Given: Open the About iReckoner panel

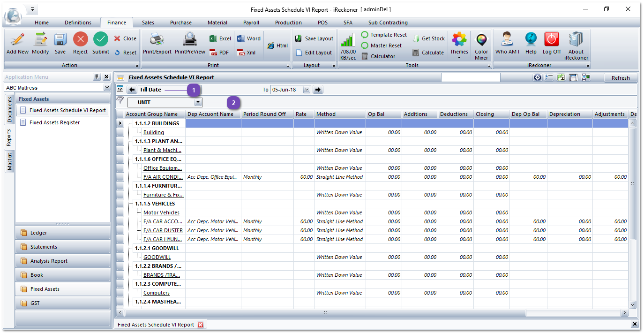Looking at the screenshot, I should tap(576, 45).
